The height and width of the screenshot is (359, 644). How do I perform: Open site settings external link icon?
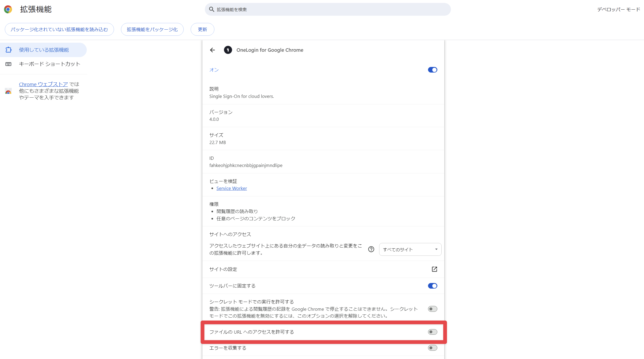click(x=434, y=269)
